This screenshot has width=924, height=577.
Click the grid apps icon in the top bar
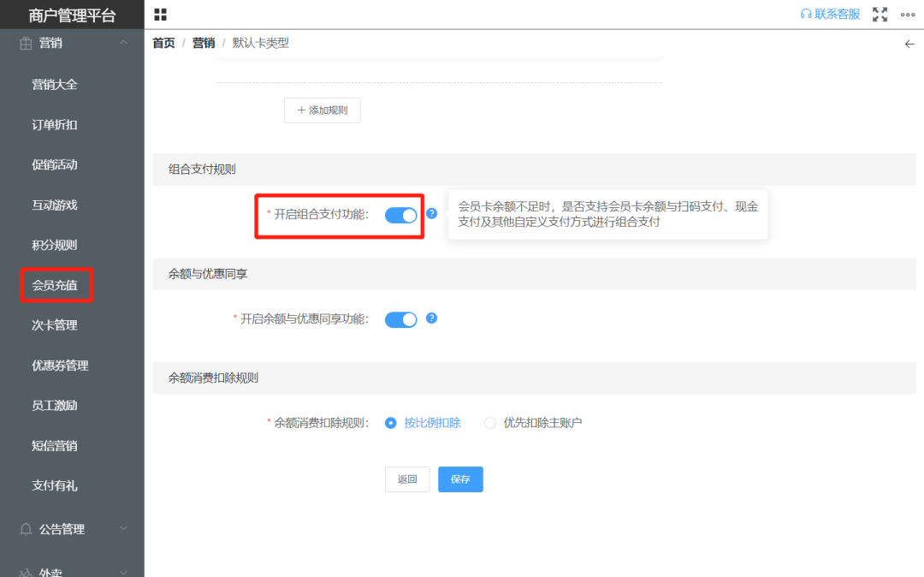click(160, 15)
